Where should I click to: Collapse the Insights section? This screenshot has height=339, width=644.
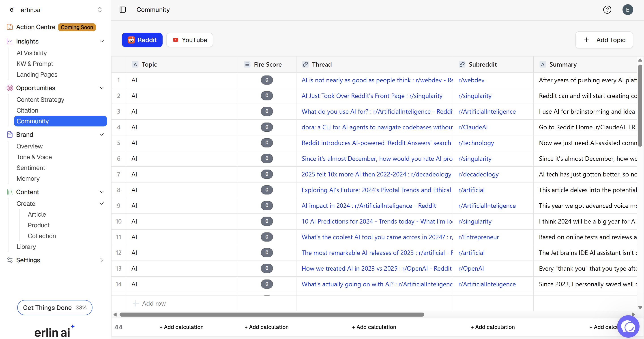pos(101,41)
